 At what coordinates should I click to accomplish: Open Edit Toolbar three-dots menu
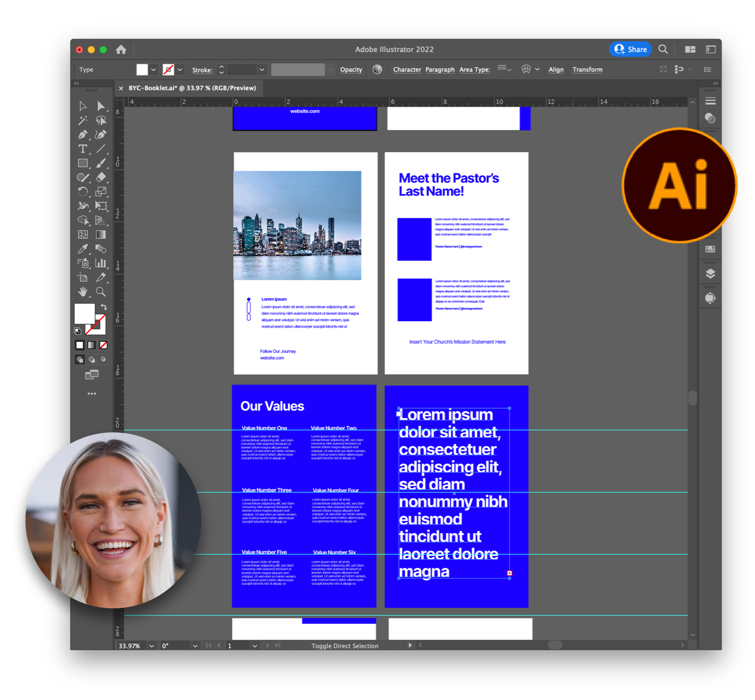pos(92,394)
